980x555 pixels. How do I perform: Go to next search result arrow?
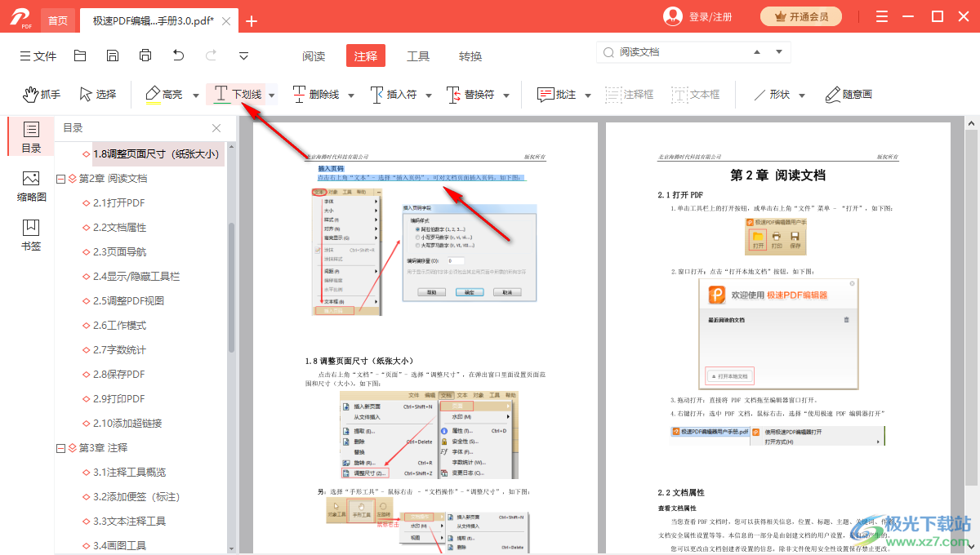[778, 51]
